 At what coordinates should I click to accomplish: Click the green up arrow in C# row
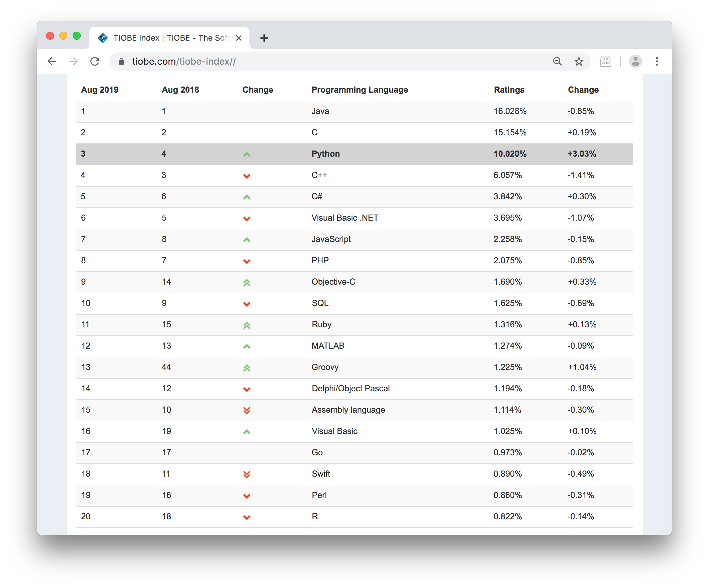tap(247, 197)
